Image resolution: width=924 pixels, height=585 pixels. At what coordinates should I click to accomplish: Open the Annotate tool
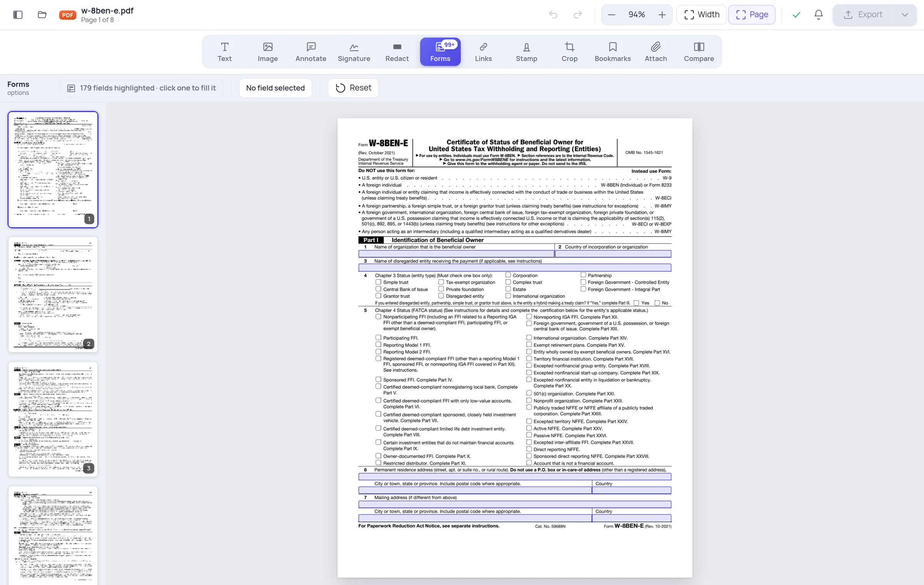point(311,52)
